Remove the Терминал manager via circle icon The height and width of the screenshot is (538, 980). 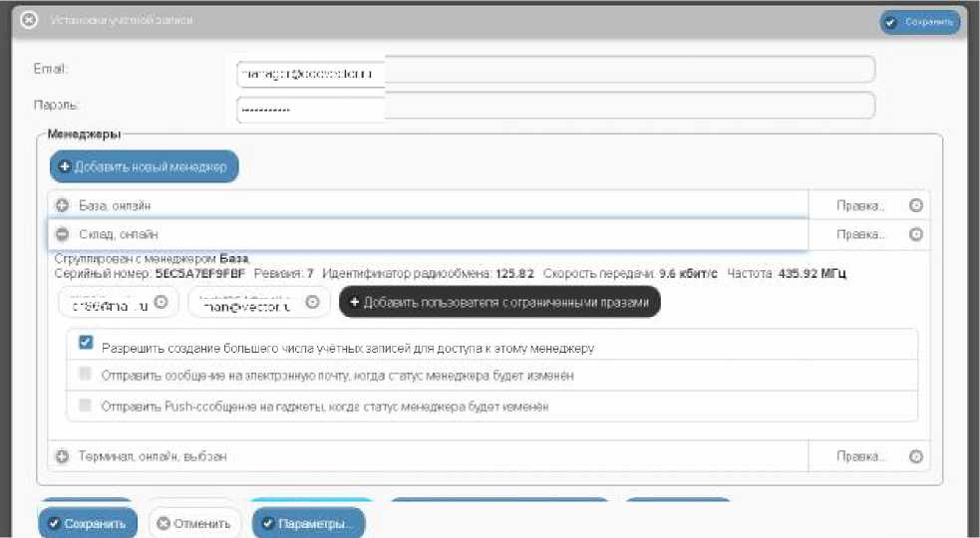tap(915, 456)
